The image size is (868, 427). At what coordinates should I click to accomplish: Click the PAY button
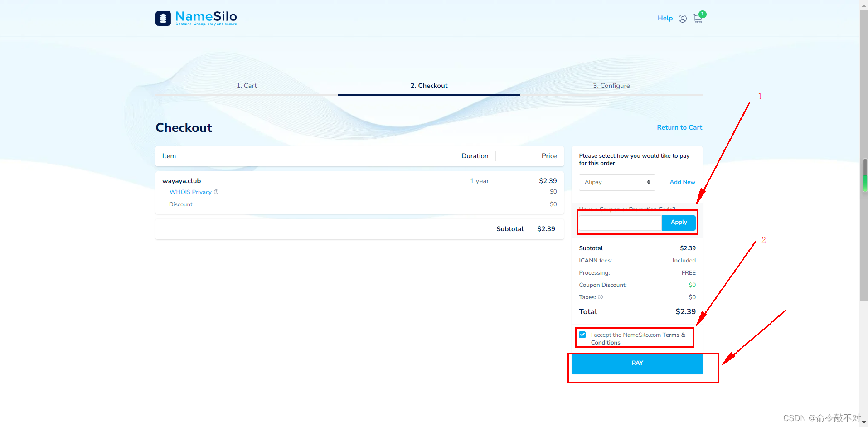pyautogui.click(x=637, y=363)
